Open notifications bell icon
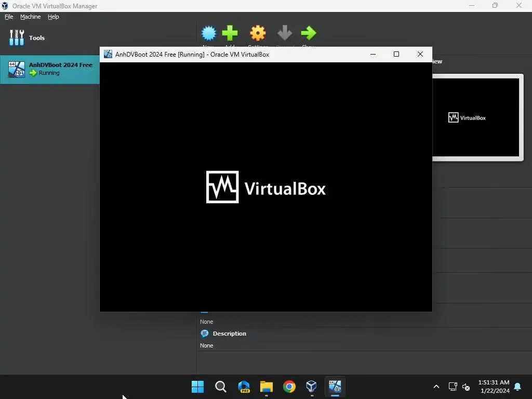 tap(518, 387)
